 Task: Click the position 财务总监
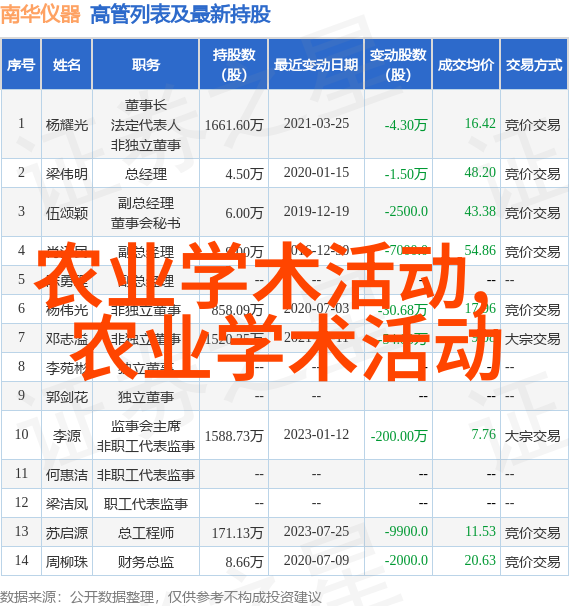tap(146, 562)
